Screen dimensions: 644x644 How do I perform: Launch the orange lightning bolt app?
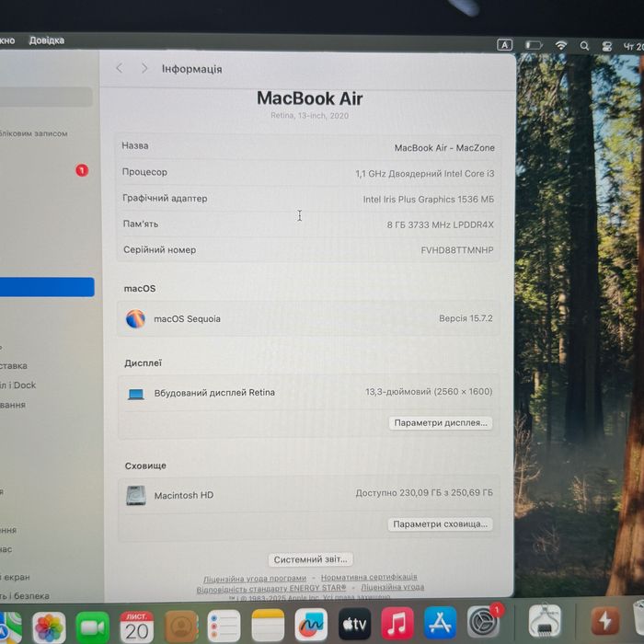click(604, 621)
